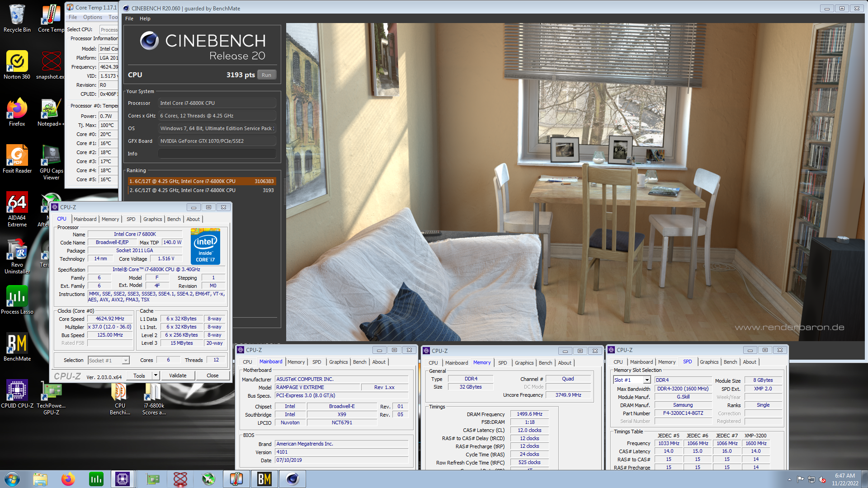Launch Firefox from desktop icon
The image size is (868, 488).
tap(17, 112)
